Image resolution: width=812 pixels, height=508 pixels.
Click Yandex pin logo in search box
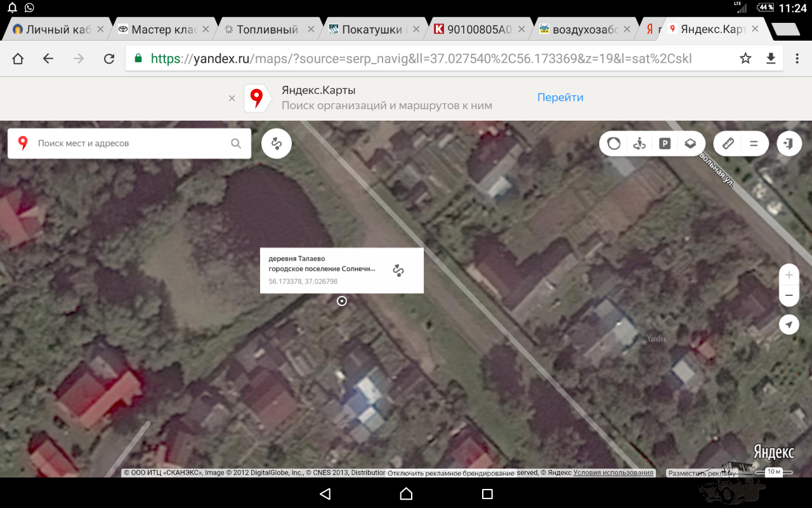coord(23,144)
